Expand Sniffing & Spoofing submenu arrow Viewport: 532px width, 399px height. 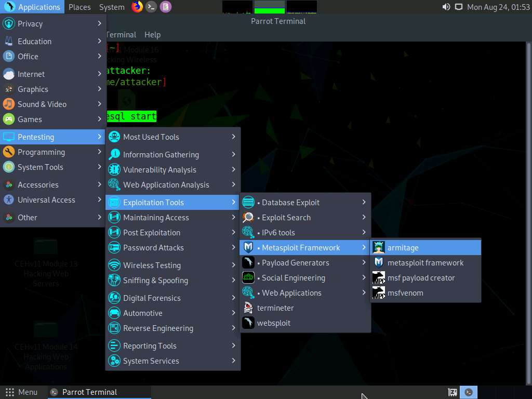tap(233, 280)
